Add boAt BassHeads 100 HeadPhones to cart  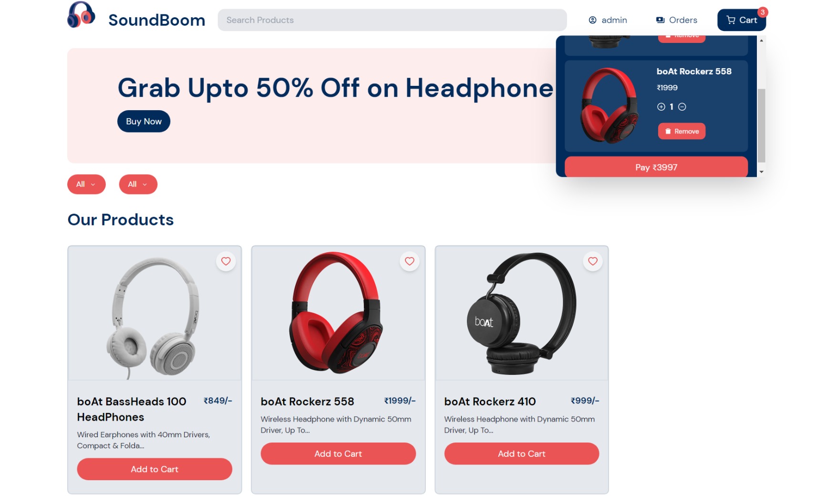[x=155, y=469]
